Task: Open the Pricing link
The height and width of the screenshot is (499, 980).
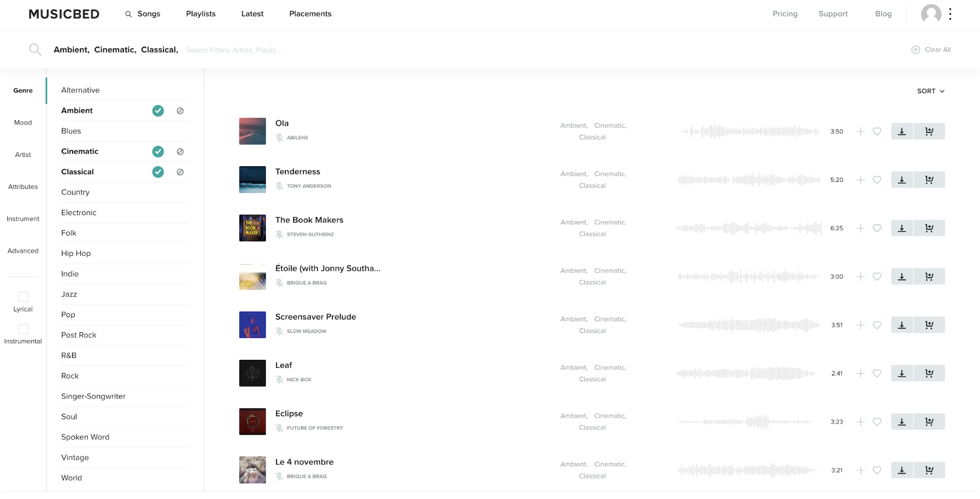Action: click(x=785, y=14)
